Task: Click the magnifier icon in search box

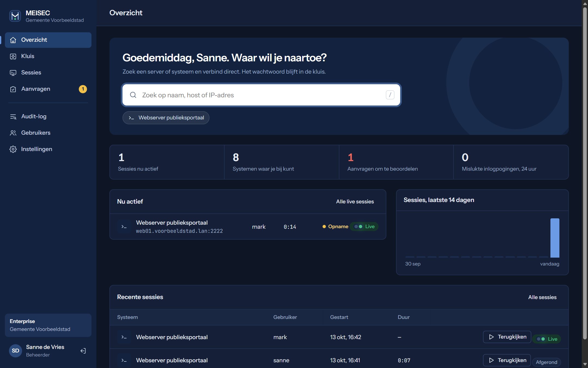Action: (x=133, y=95)
